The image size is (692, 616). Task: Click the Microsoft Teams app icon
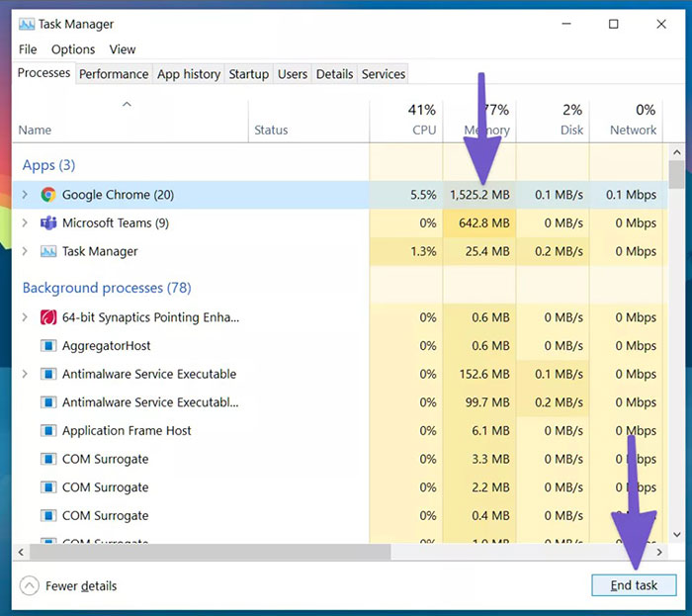point(48,223)
